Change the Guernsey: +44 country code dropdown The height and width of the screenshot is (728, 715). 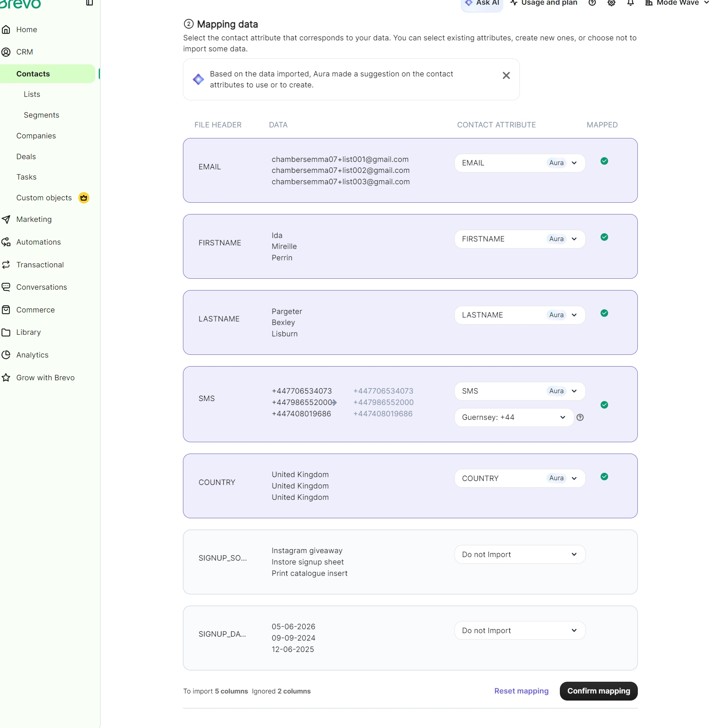pos(514,418)
